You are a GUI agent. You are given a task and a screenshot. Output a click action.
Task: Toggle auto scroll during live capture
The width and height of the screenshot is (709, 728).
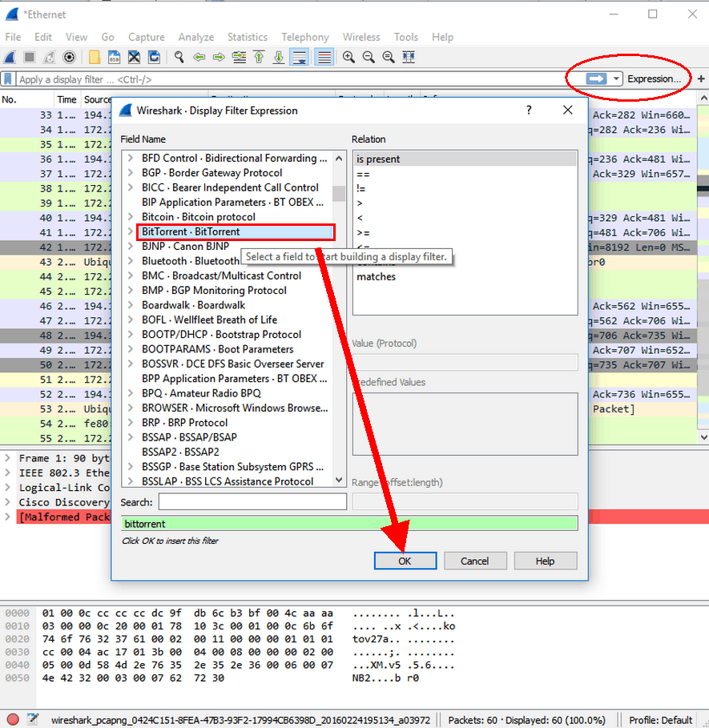click(299, 58)
